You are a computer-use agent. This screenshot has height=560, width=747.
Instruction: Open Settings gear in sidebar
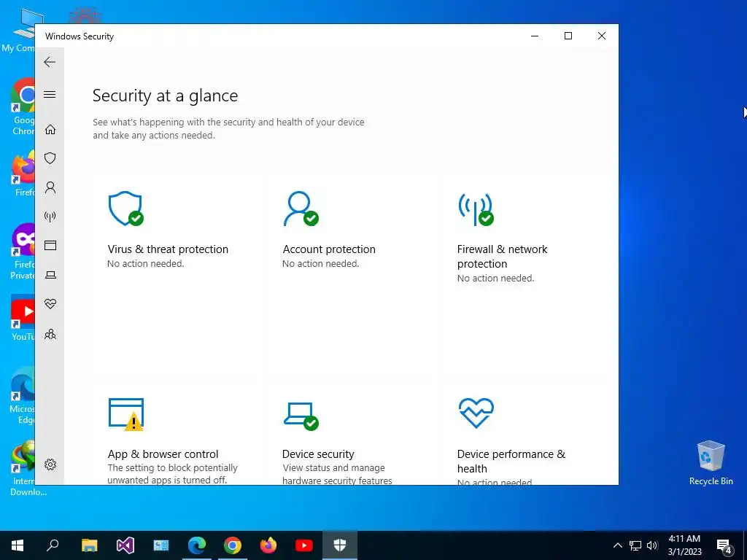point(50,464)
